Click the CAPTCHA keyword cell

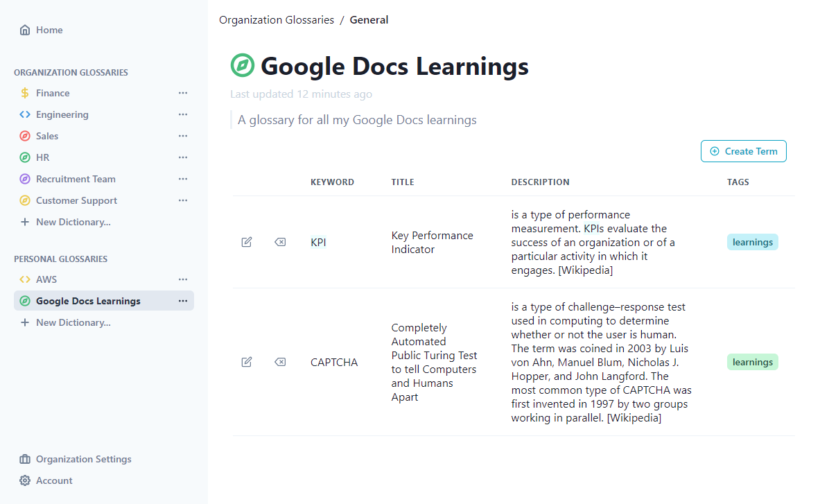[x=334, y=362]
